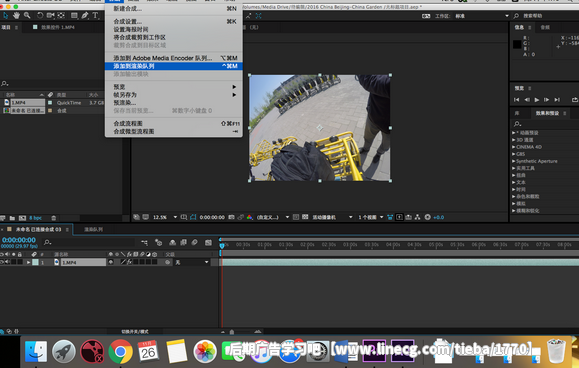This screenshot has width=579, height=368.
Task: Click trash icon in project panel
Action: (54, 218)
